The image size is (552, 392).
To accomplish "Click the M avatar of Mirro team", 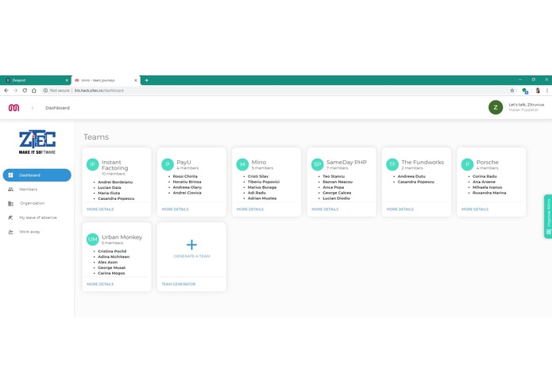I will (x=242, y=164).
